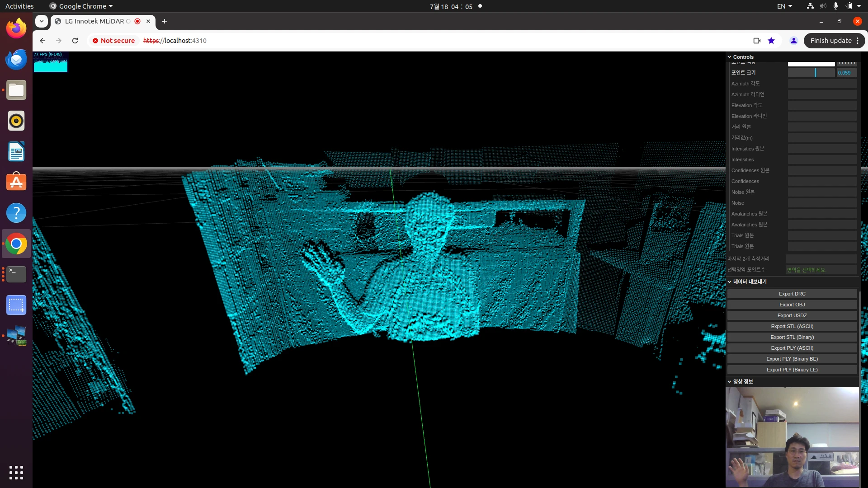Click Export OBJ button
Image resolution: width=868 pixels, height=488 pixels.
coord(792,305)
